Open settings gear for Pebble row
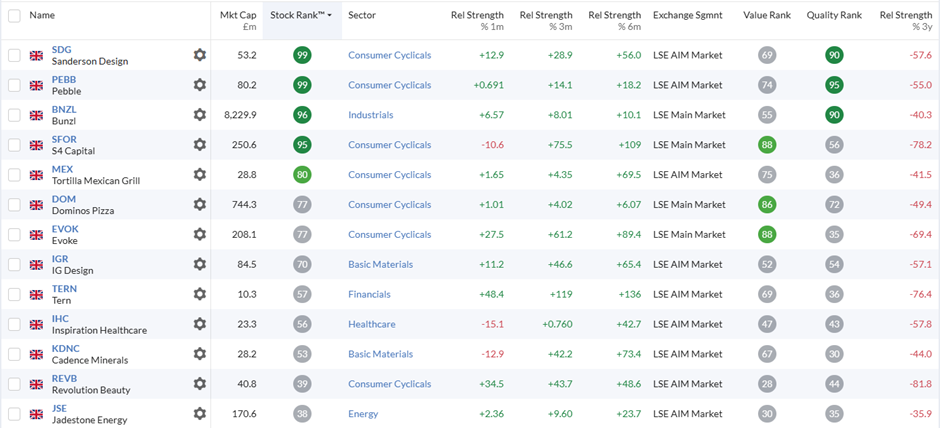Viewport: 940px width, 428px height. click(200, 85)
